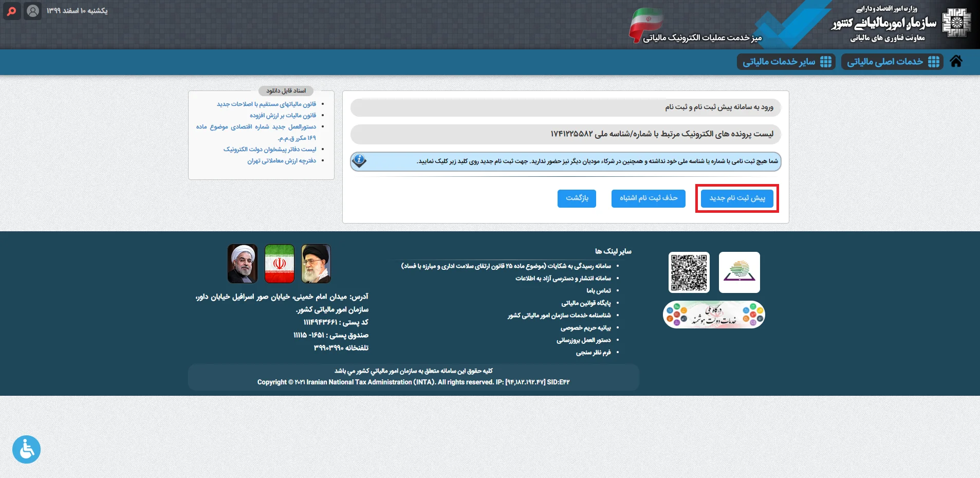Click the blue info icon in notice
The height and width of the screenshot is (478, 980).
(360, 160)
